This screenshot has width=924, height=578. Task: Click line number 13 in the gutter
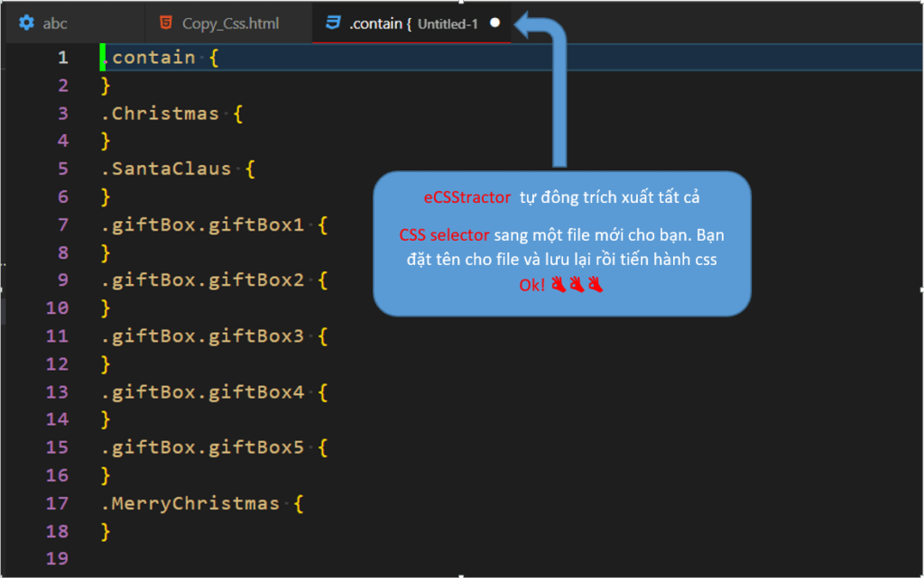pos(57,392)
